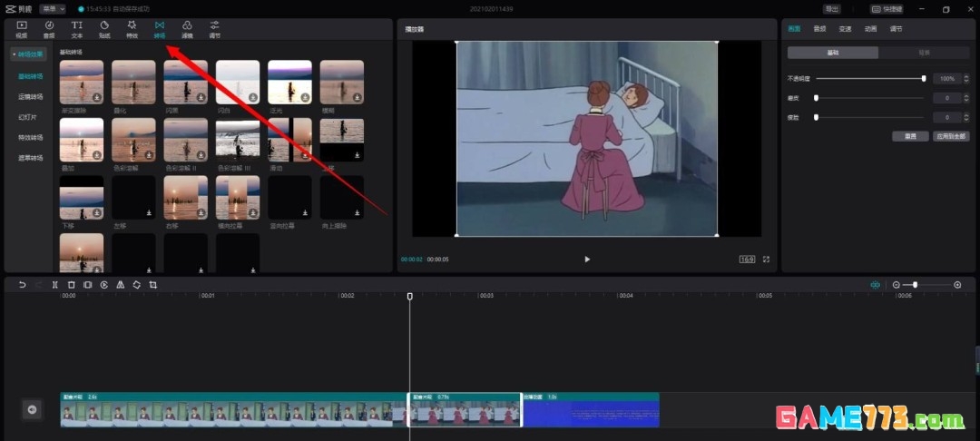This screenshot has height=441, width=980.
Task: Click the 应用到全部 apply-to-all button
Action: click(951, 136)
